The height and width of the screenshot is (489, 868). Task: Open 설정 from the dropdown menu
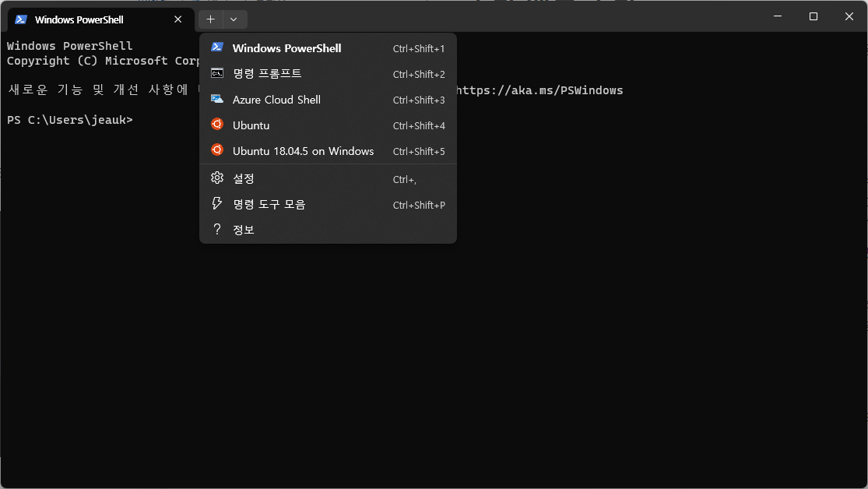pyautogui.click(x=328, y=179)
